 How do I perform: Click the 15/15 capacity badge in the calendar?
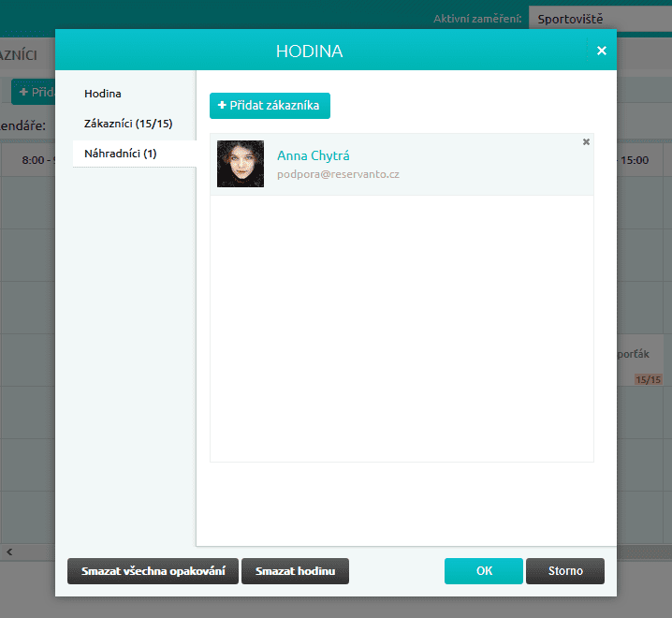pos(648,379)
